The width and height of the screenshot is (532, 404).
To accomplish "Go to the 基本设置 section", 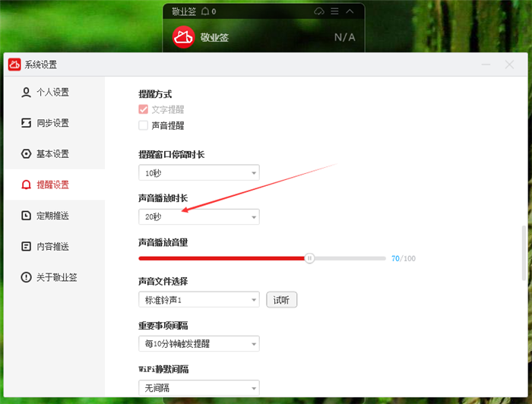I will click(55, 154).
